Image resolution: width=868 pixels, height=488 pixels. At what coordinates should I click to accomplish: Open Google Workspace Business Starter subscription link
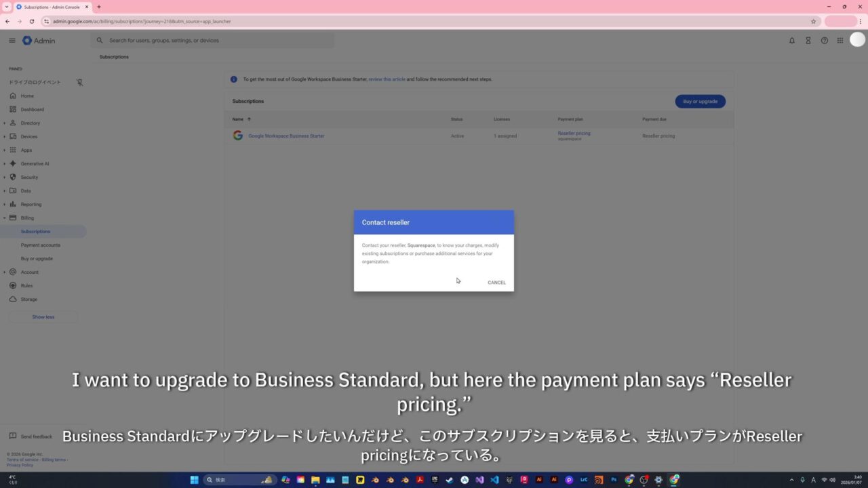click(x=286, y=136)
